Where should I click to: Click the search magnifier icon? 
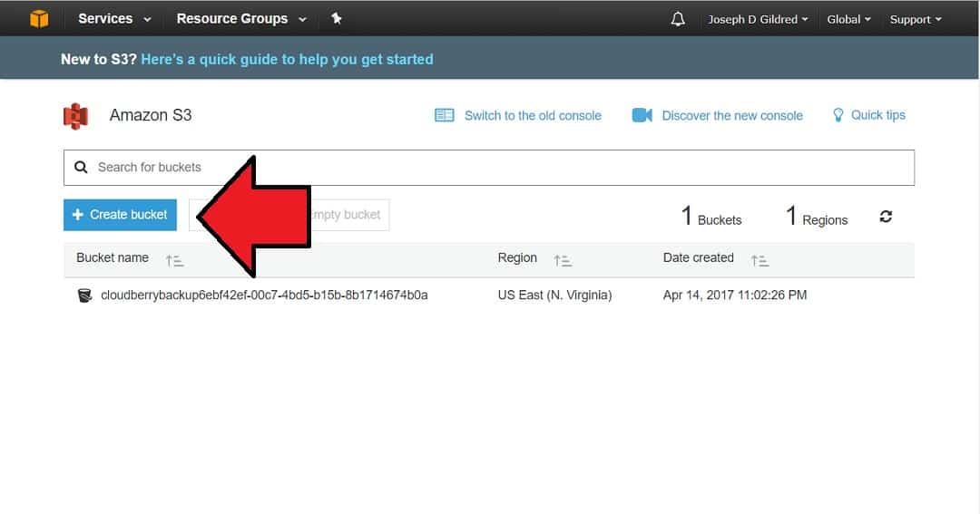[81, 168]
